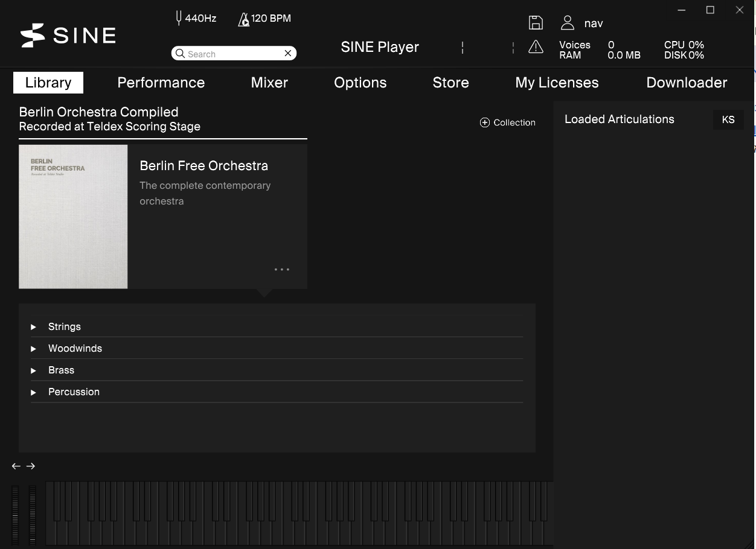756x549 pixels.
Task: Click the Berlin Free Orchestra cover thumbnail
Action: pyautogui.click(x=73, y=217)
